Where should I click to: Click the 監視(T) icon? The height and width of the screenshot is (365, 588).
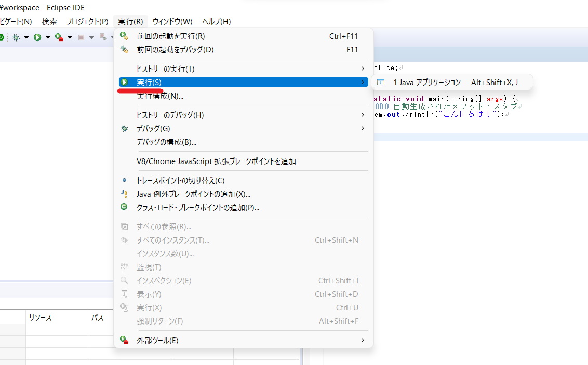tap(124, 267)
